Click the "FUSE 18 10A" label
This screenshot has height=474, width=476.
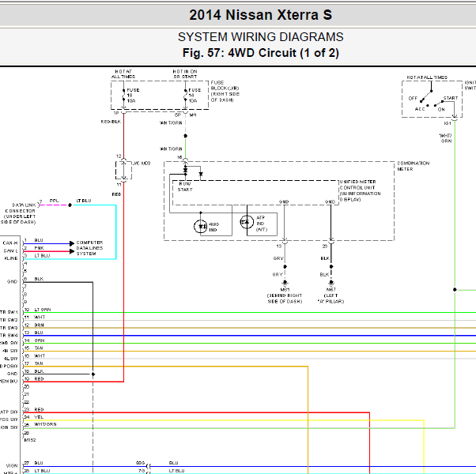133,96
